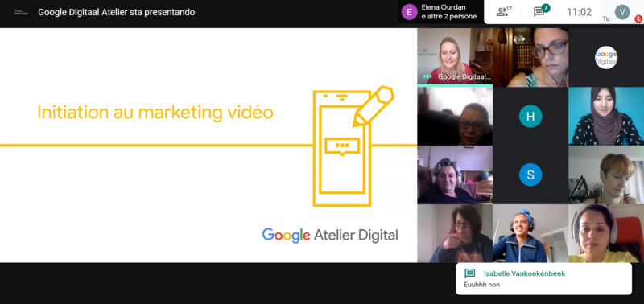
Task: Click the Elena Ourdan e altre 2 persone label
Action: [449, 12]
